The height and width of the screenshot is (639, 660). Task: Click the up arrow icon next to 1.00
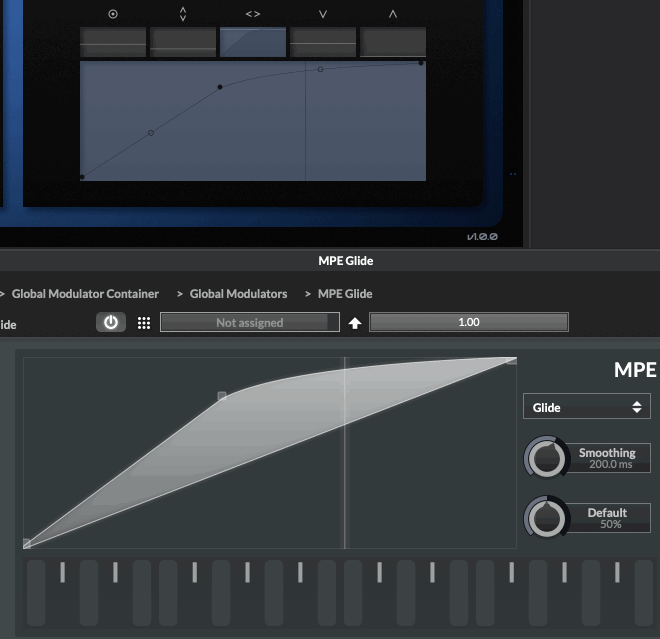(355, 323)
